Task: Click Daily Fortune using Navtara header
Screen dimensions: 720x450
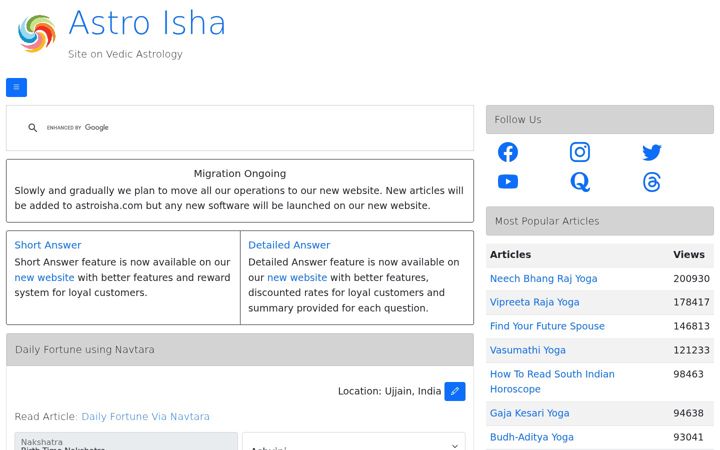Action: (240, 349)
